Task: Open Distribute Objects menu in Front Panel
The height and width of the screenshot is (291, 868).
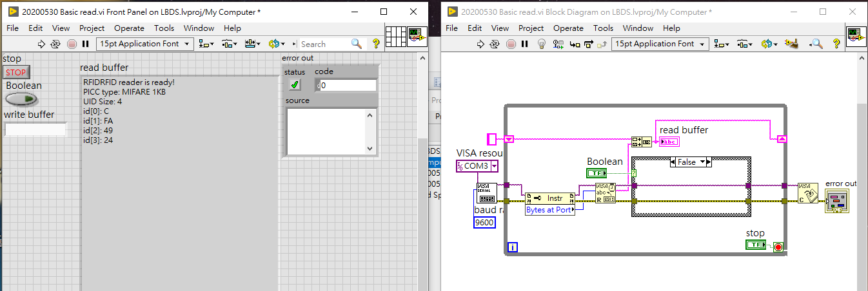Action: coord(229,44)
